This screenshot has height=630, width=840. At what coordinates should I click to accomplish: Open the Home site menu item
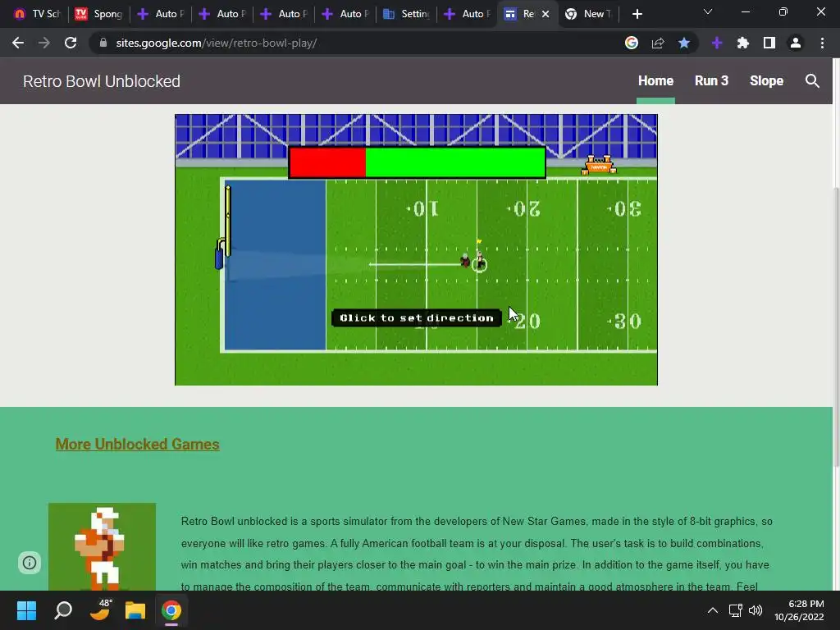pos(655,81)
